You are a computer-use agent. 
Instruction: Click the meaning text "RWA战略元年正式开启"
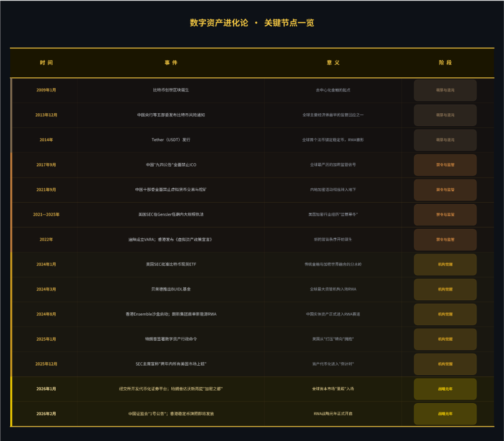[333, 413]
